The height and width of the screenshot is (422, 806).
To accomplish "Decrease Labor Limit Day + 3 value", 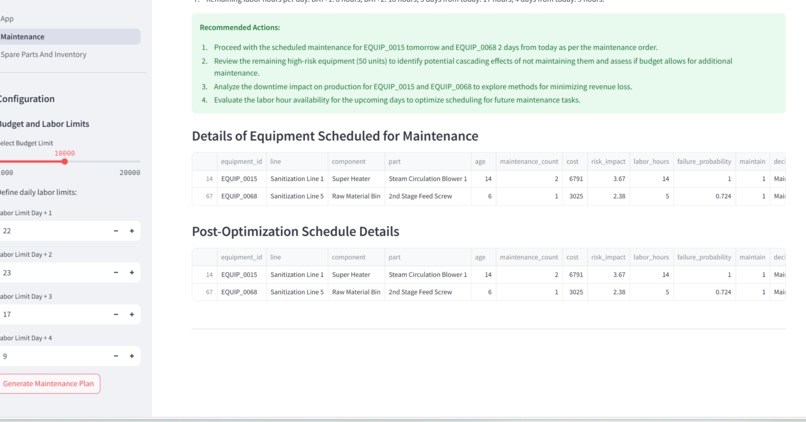I will tap(116, 314).
